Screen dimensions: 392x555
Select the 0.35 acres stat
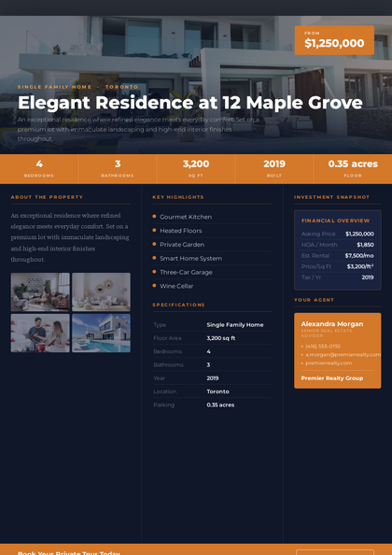click(x=353, y=169)
